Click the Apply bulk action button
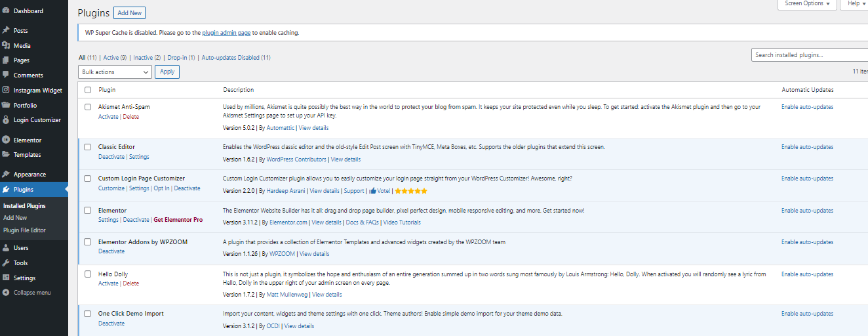The height and width of the screenshot is (336, 868). point(167,72)
